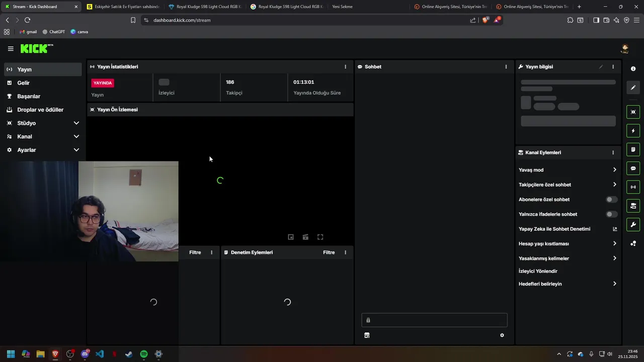
Task: Edit stream info with the Yayın bilgisi pencil
Action: coord(601,67)
